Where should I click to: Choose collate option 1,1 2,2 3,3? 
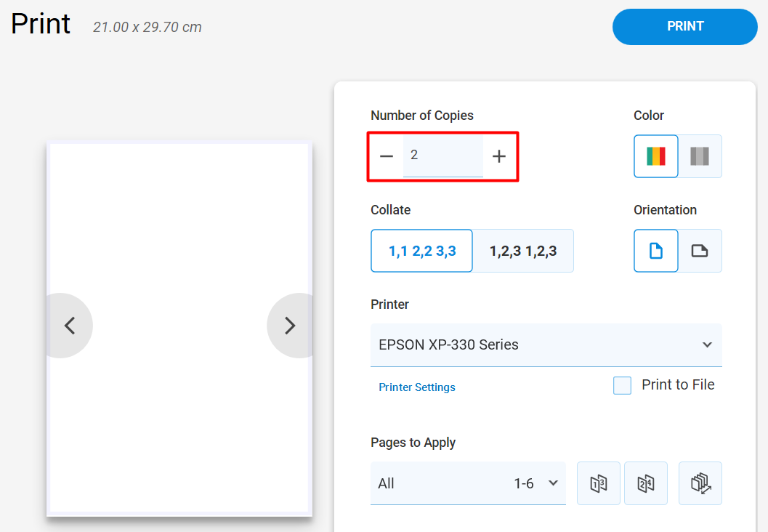(x=421, y=251)
